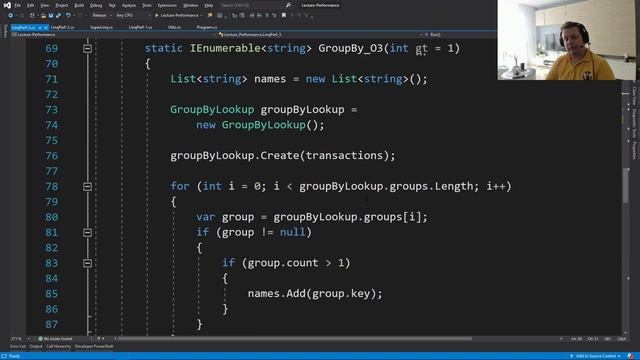This screenshot has height=360, width=640.
Task: Open the editor zoom percentage dropdown
Action: [20, 339]
